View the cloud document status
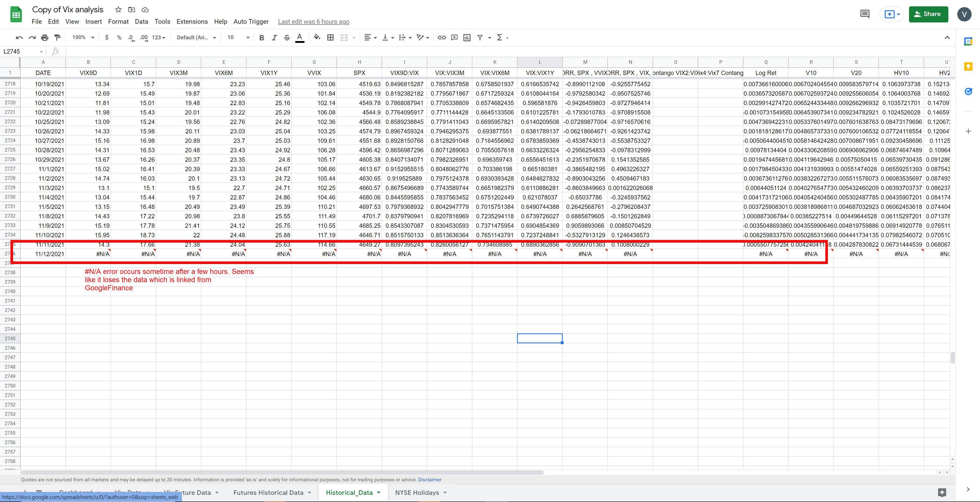 coord(145,10)
